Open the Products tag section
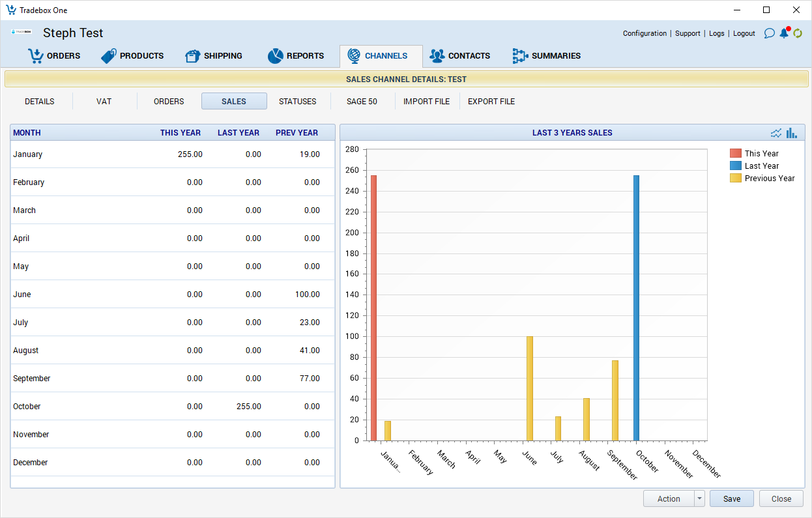Screen dimensions: 812x518 pos(132,56)
